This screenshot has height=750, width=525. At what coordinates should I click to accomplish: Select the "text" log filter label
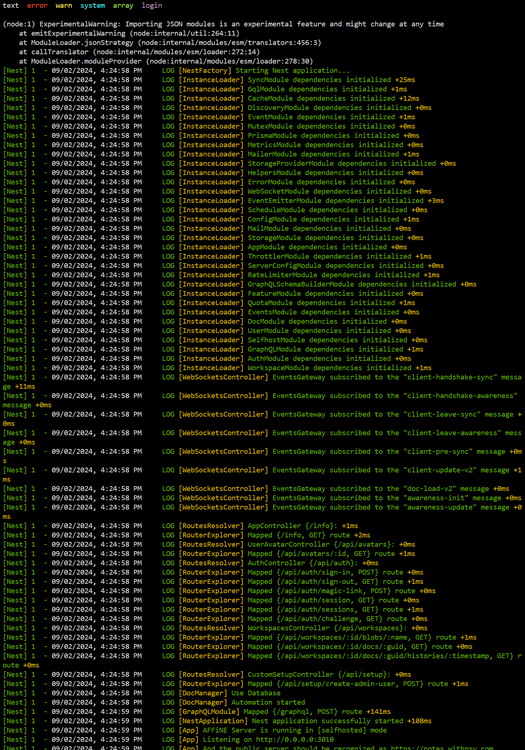(11, 6)
